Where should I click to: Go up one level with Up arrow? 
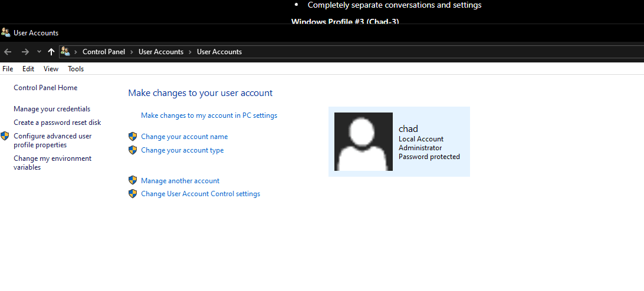coord(51,52)
